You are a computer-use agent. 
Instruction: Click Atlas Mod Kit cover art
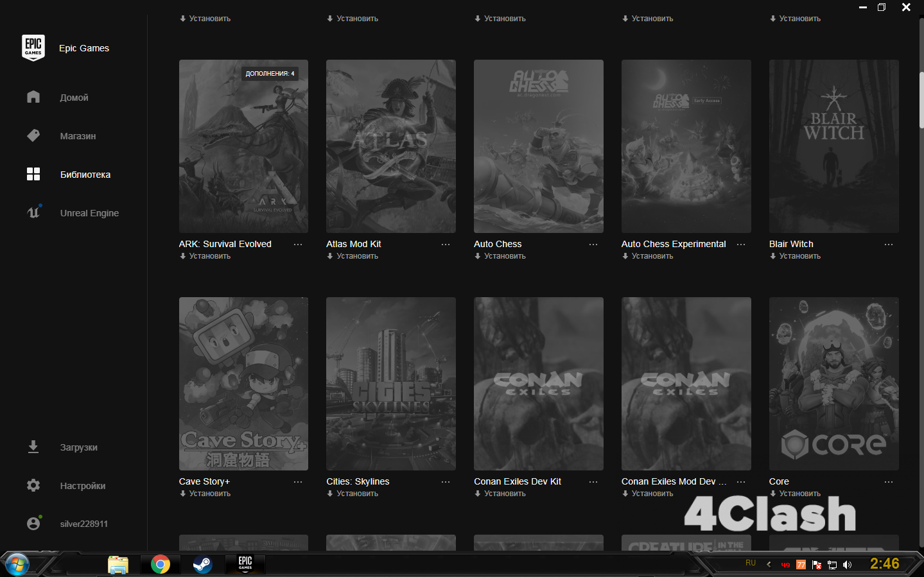pyautogui.click(x=391, y=146)
